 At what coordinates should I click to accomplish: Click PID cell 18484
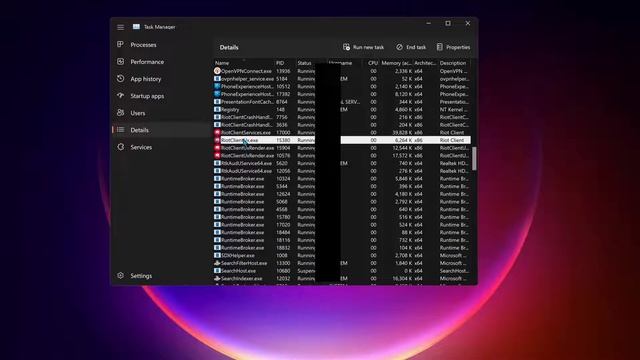pos(283,232)
